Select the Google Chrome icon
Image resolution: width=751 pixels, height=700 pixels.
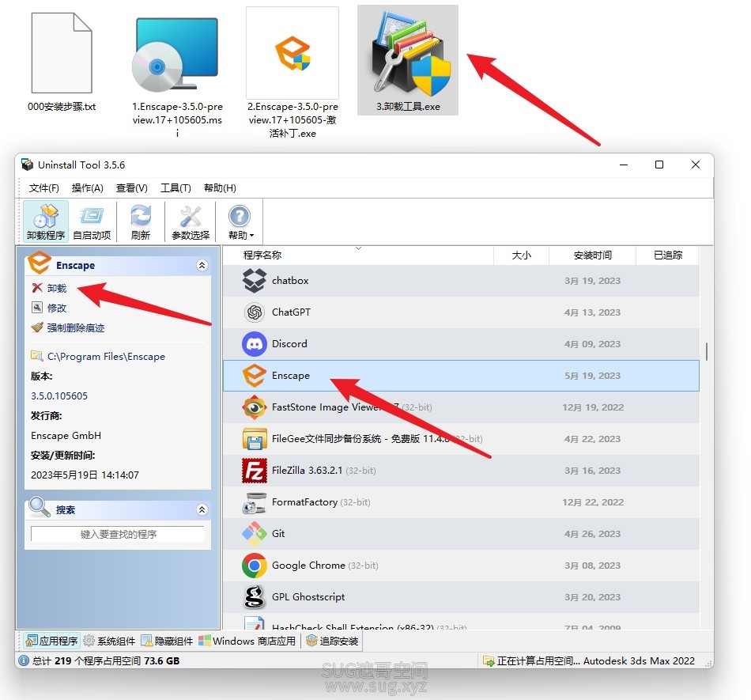click(255, 566)
